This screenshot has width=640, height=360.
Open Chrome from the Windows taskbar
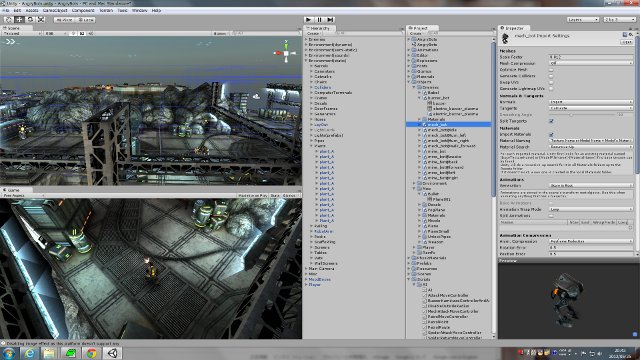click(91, 353)
